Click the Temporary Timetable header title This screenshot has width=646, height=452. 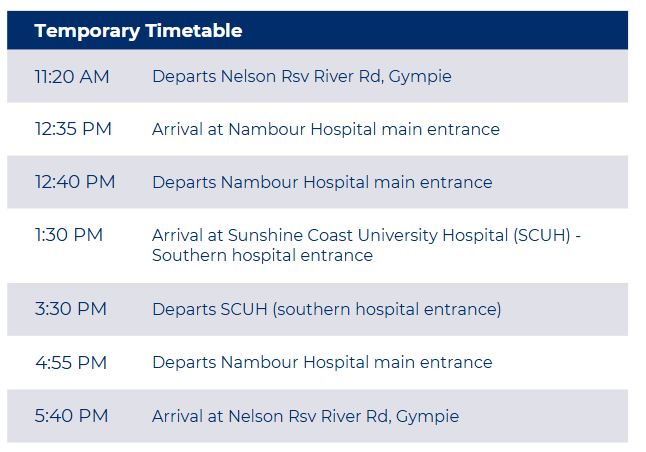click(x=138, y=31)
